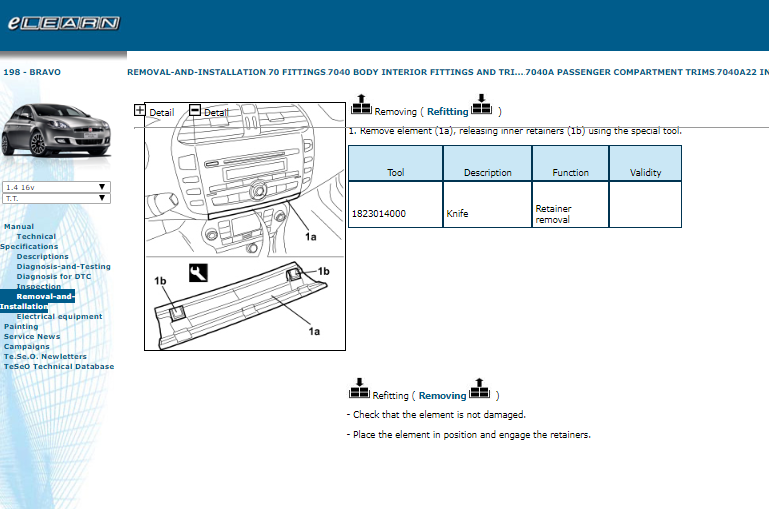The width and height of the screenshot is (769, 509).
Task: Open the 1.4 16v engine dropdown
Action: click(56, 187)
